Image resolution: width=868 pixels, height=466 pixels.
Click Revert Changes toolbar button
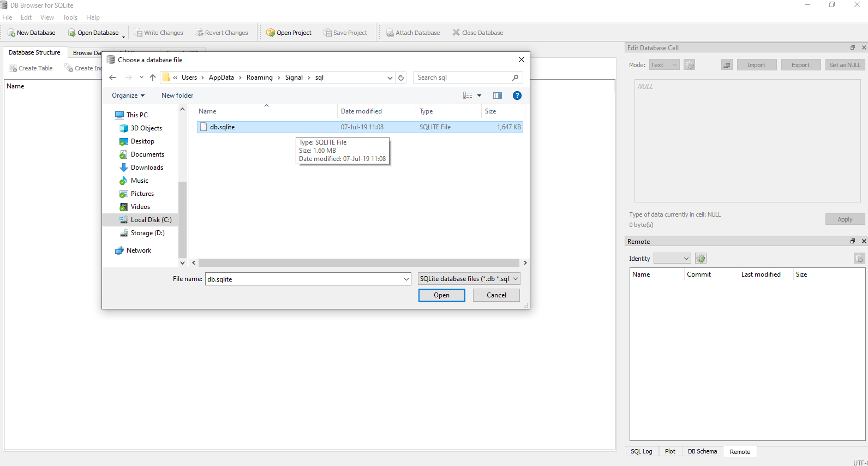pos(222,33)
